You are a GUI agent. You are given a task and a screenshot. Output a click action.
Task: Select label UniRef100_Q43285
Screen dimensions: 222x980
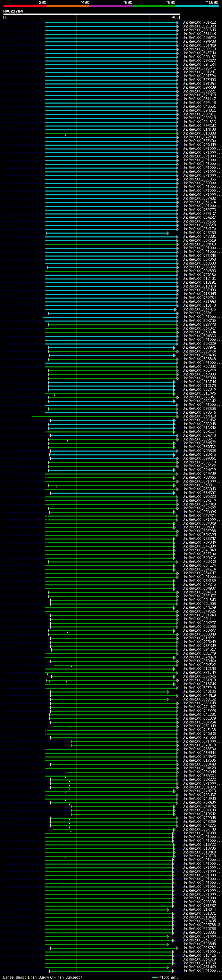[x=199, y=233]
